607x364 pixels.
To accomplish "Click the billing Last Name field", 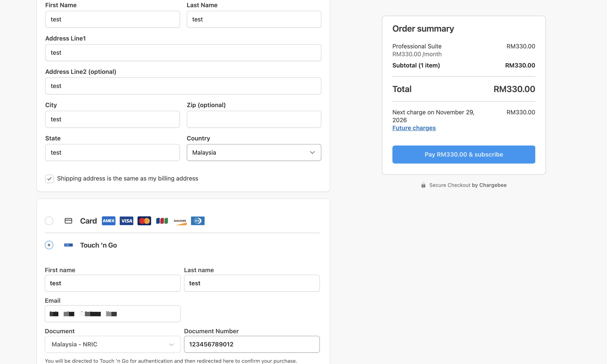I will point(254,19).
